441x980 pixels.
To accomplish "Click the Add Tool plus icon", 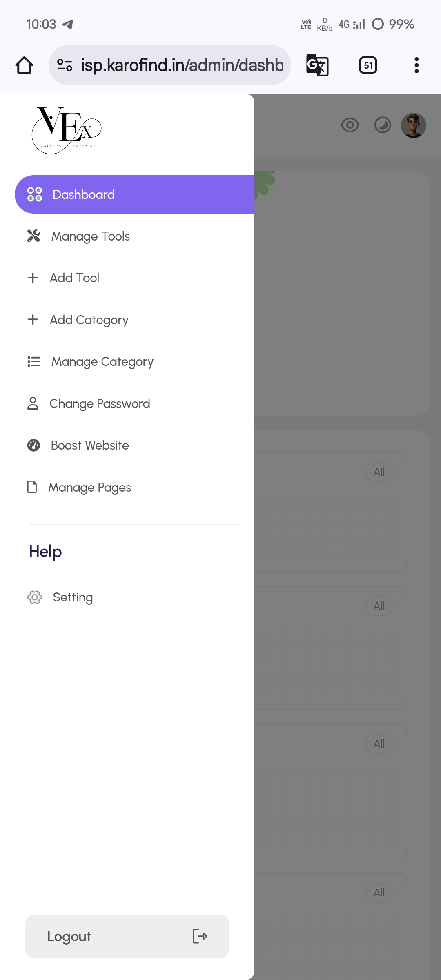I will coord(33,278).
